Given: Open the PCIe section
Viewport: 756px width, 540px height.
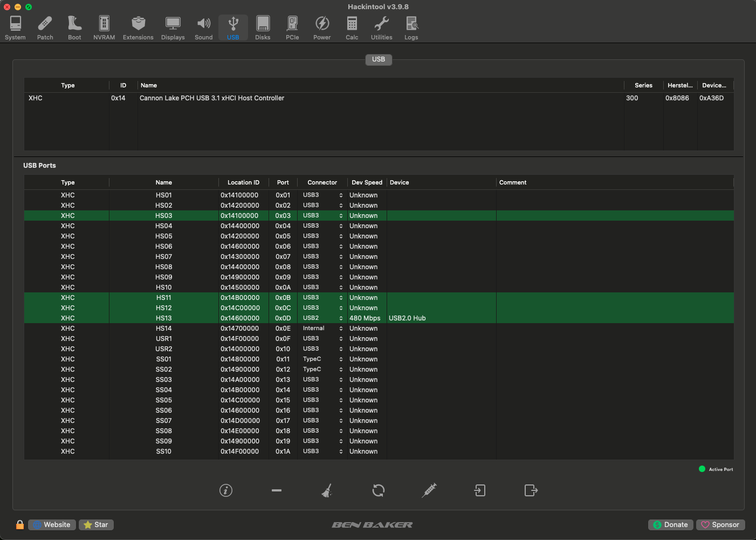Looking at the screenshot, I should coord(292,28).
